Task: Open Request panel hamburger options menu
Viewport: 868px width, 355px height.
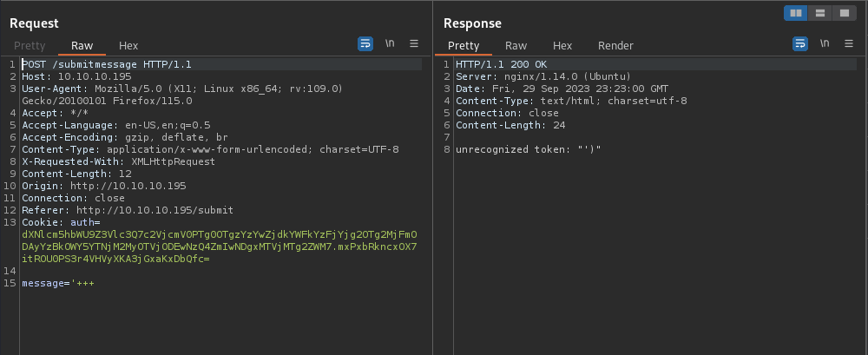Action: coord(413,43)
